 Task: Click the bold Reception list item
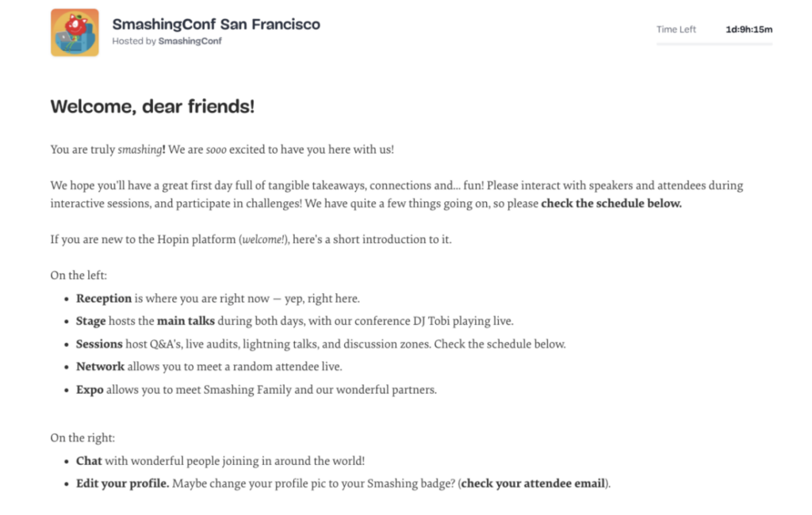click(104, 299)
